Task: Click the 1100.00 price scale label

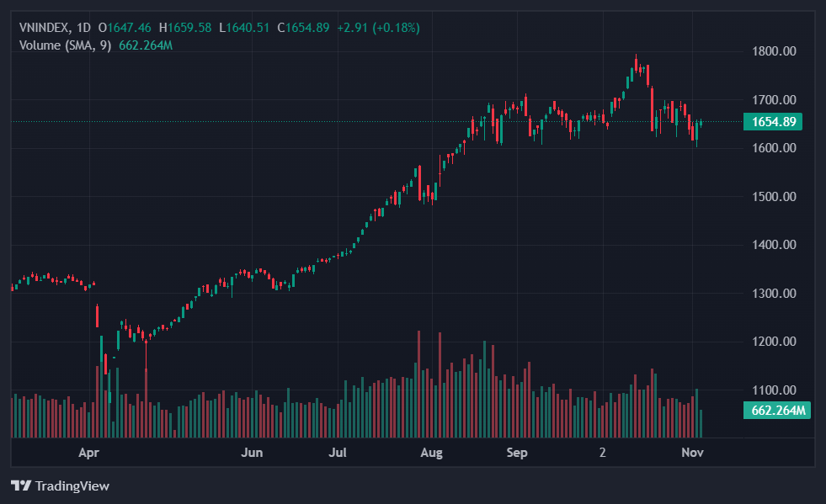Action: click(773, 390)
